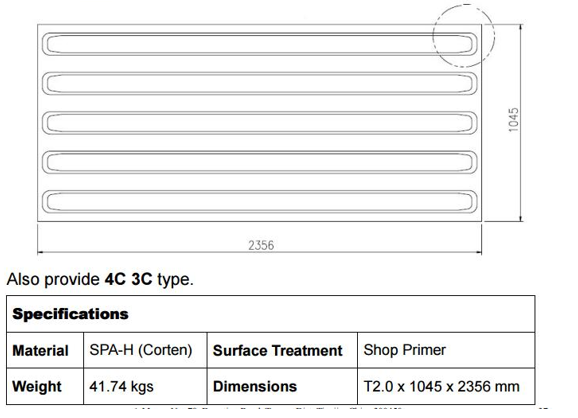
Task: Click the Specifications table header
Action: [271, 314]
